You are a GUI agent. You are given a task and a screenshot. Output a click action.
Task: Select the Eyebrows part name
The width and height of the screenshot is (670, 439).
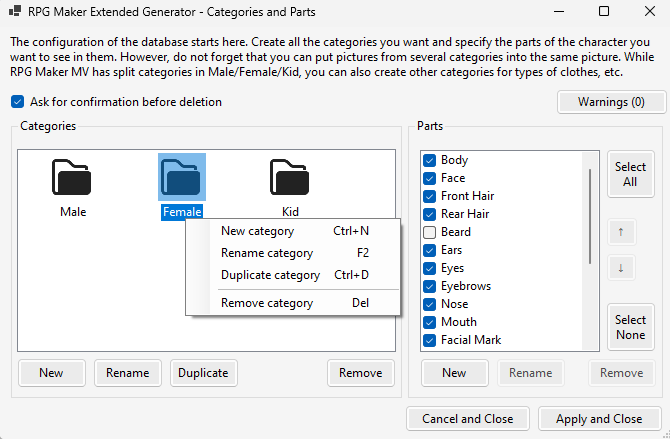tap(466, 286)
